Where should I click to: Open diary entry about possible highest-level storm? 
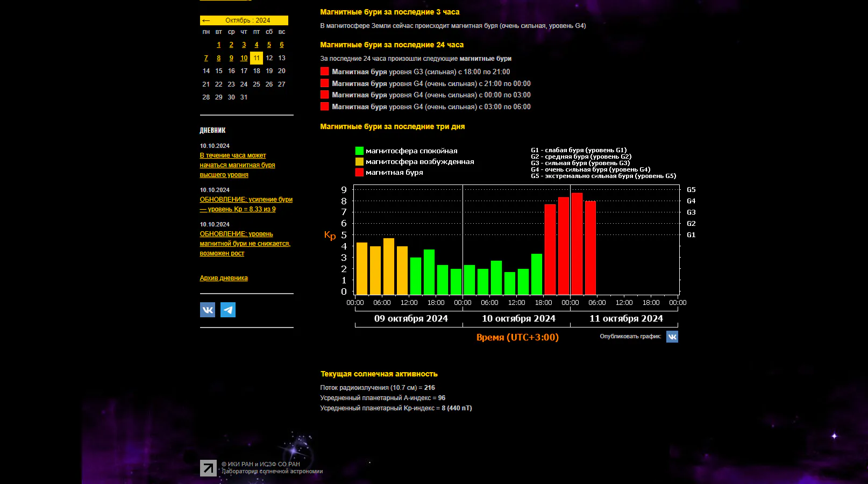(x=237, y=165)
